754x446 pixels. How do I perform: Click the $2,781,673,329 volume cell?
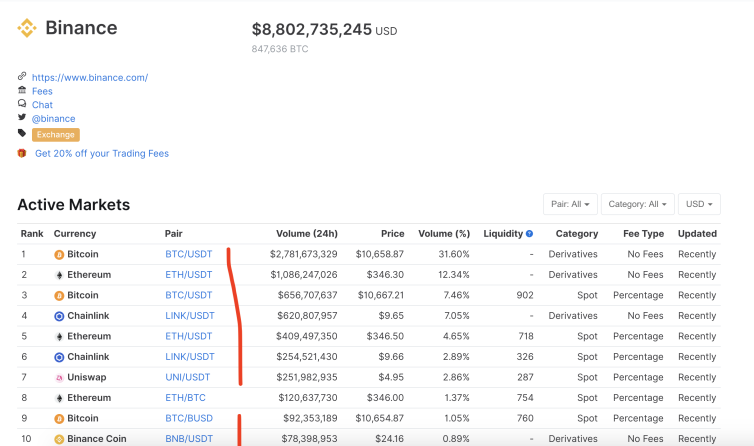303,254
